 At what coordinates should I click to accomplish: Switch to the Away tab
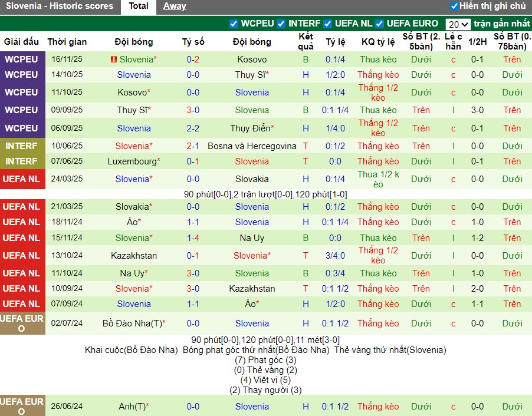point(174,7)
